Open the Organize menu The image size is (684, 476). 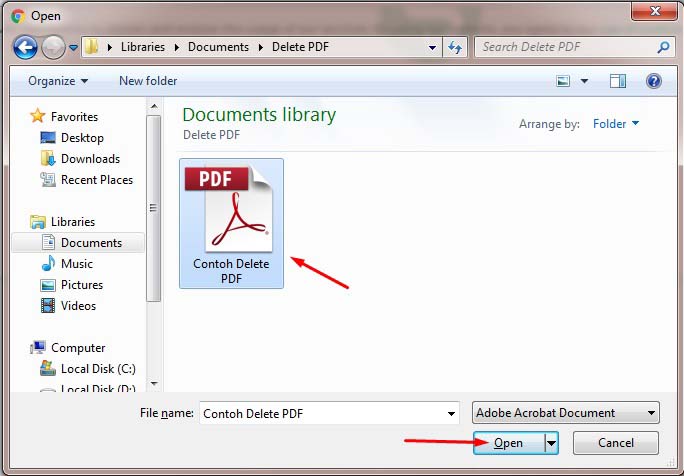(58, 81)
